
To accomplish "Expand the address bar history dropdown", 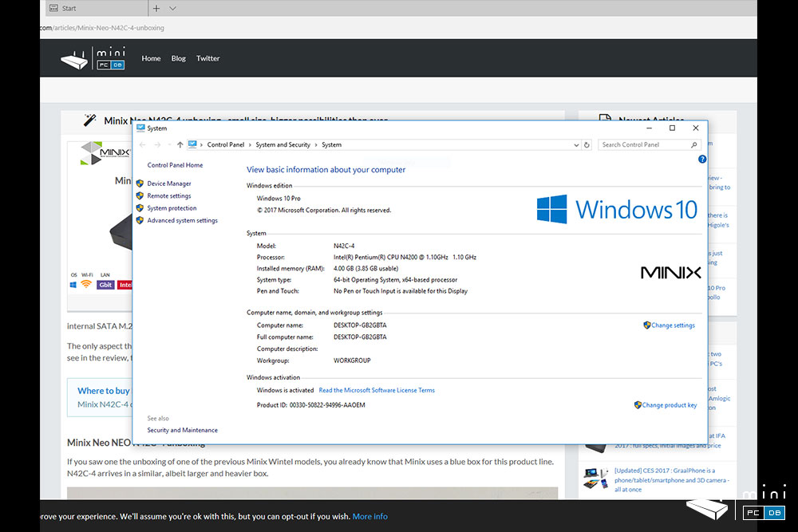I will pyautogui.click(x=576, y=145).
